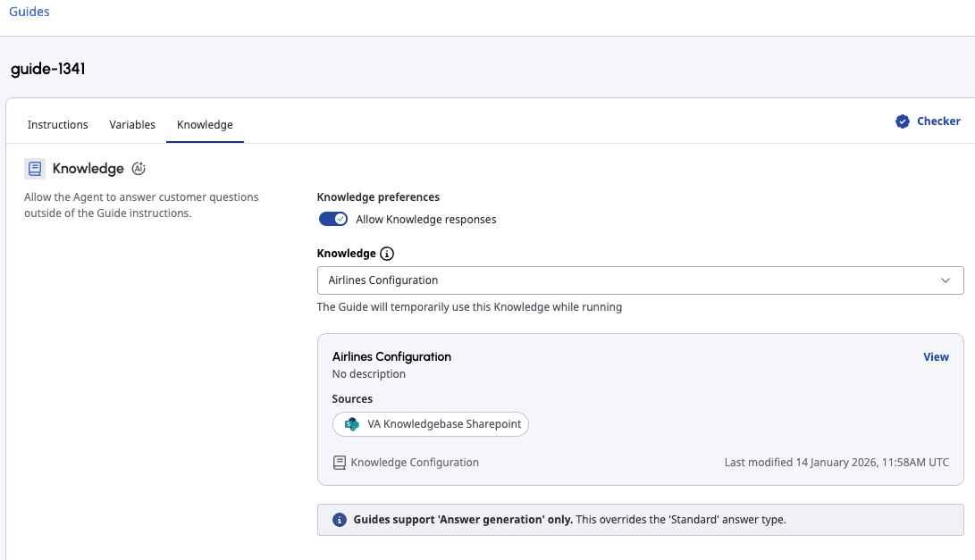The height and width of the screenshot is (560, 975).
Task: Click the AI sparkle icon beside Knowledge heading
Action: (139, 168)
